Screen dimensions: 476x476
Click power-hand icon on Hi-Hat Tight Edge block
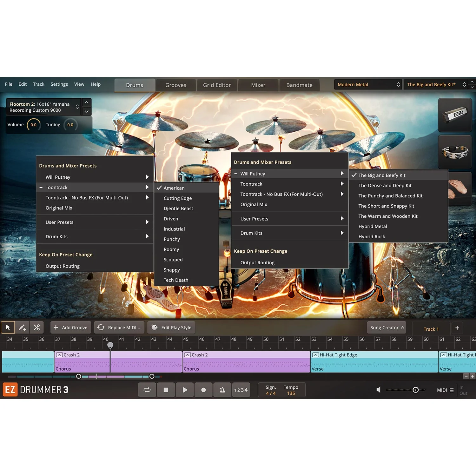pos(315,355)
